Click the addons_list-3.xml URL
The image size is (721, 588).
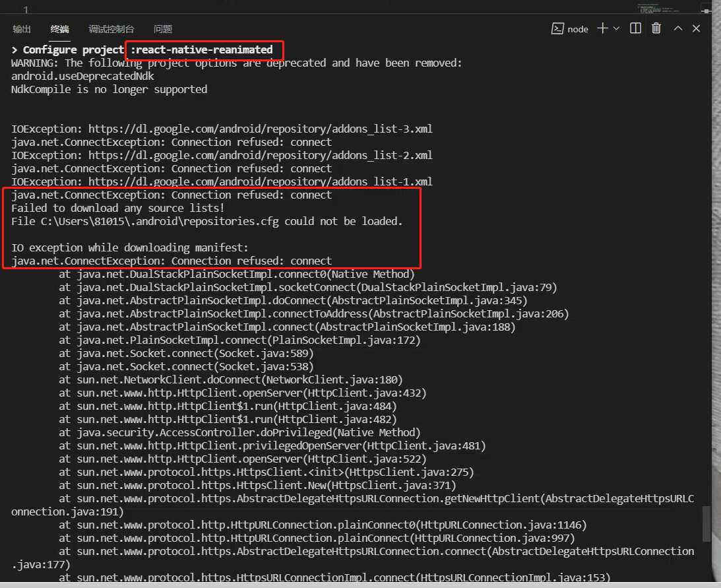click(x=261, y=129)
